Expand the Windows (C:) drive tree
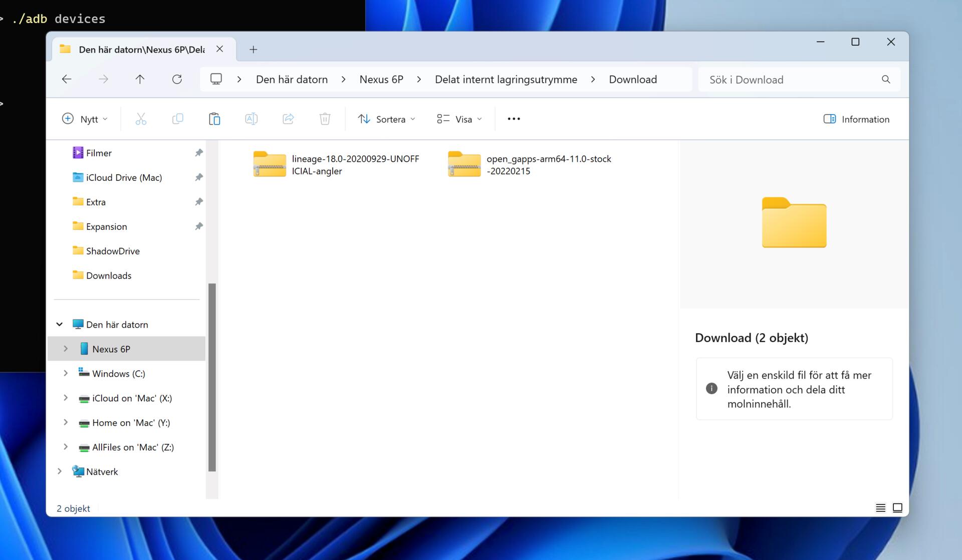The width and height of the screenshot is (962, 560). 66,373
